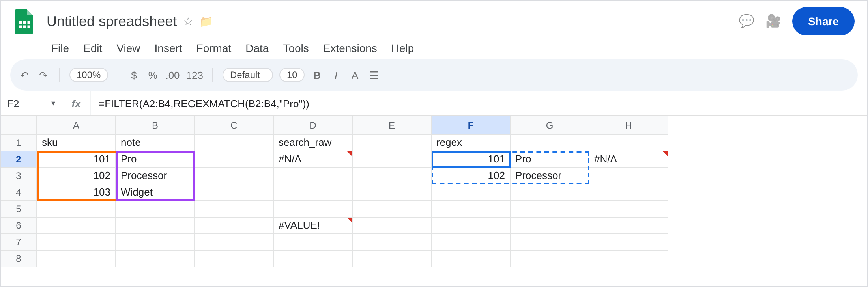Viewport: 868px width, 287px height.
Task: Select cell F3 containing 102
Action: (x=471, y=176)
